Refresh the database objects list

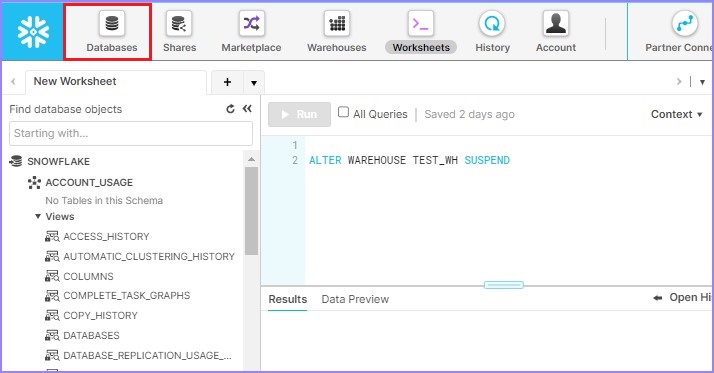coord(230,109)
